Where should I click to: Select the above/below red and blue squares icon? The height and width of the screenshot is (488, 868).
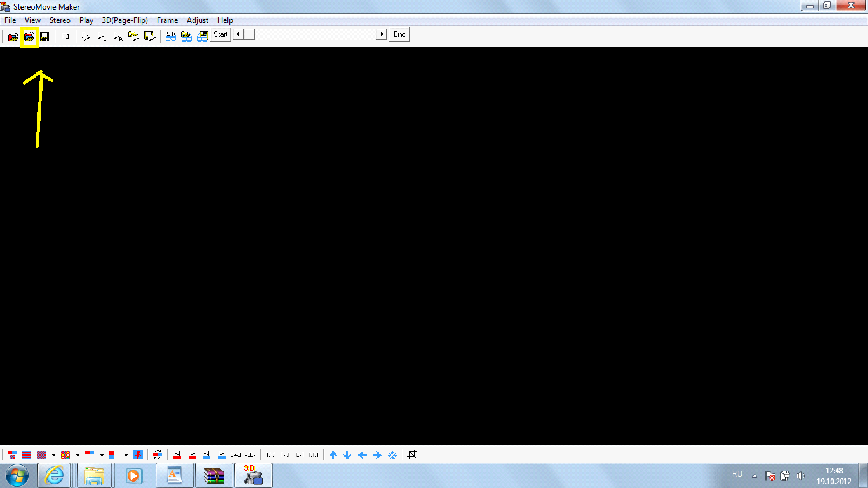click(112, 455)
